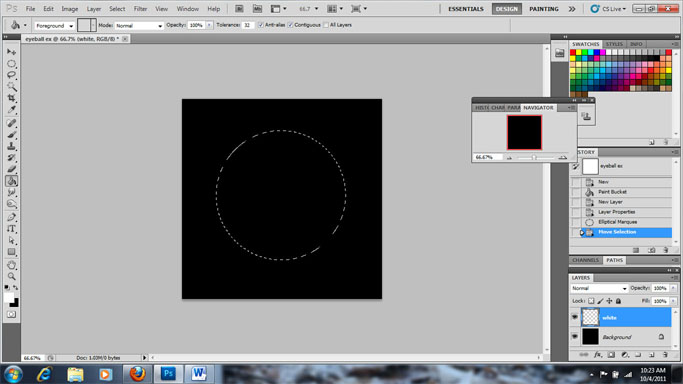Open the Arrange Documents dropdown
Image resolution: width=683 pixels, height=384 pixels.
[335, 9]
